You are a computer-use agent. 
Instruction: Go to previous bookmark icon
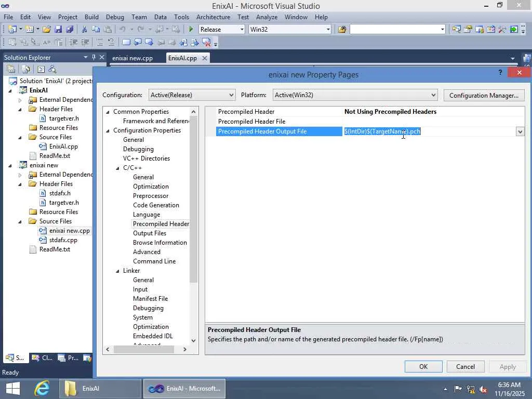(137, 43)
